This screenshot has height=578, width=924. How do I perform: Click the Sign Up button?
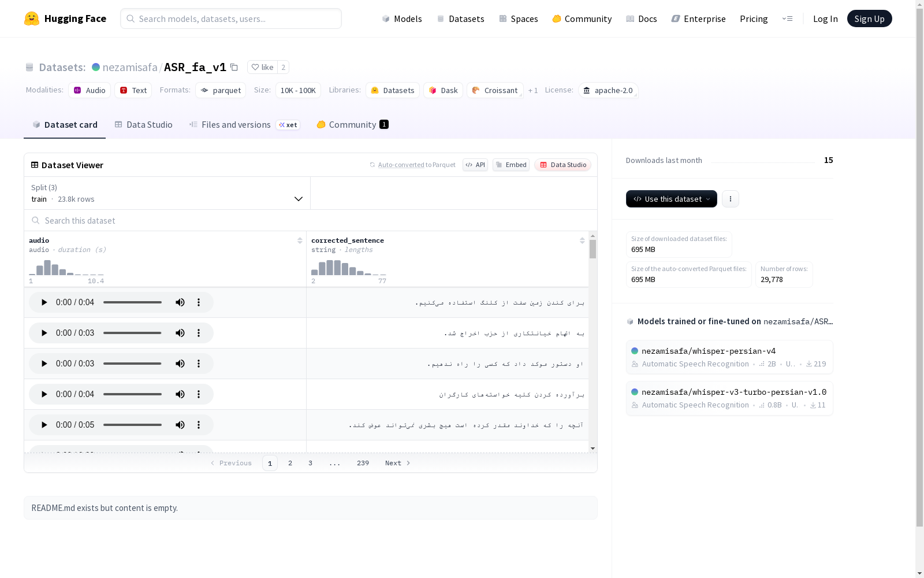point(869,18)
